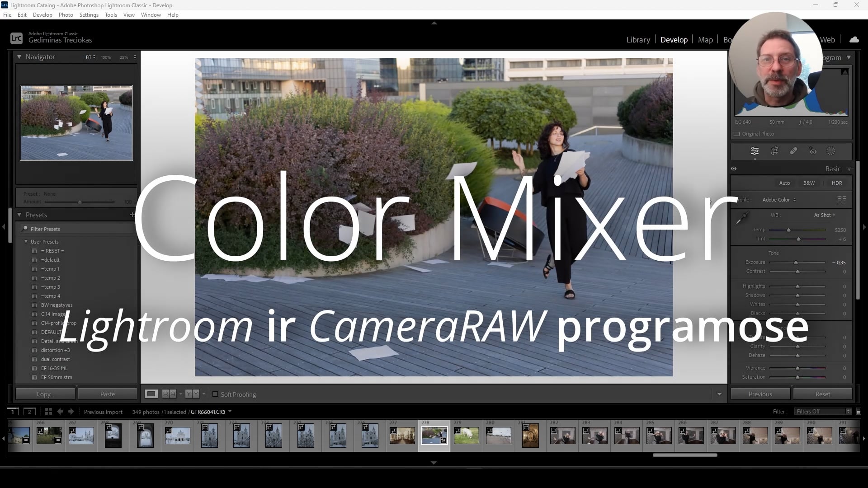
Task: Open the Settings menu
Action: point(89,15)
